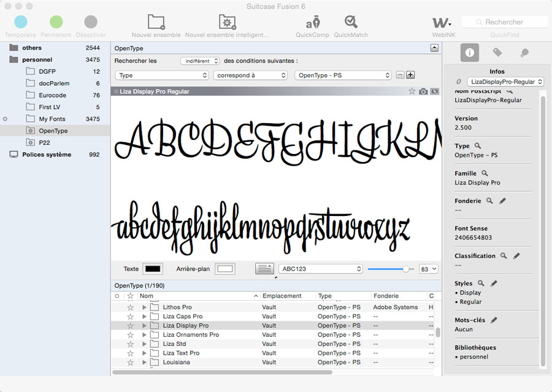
Task: Remove the search condition with minus button
Action: [x=400, y=75]
